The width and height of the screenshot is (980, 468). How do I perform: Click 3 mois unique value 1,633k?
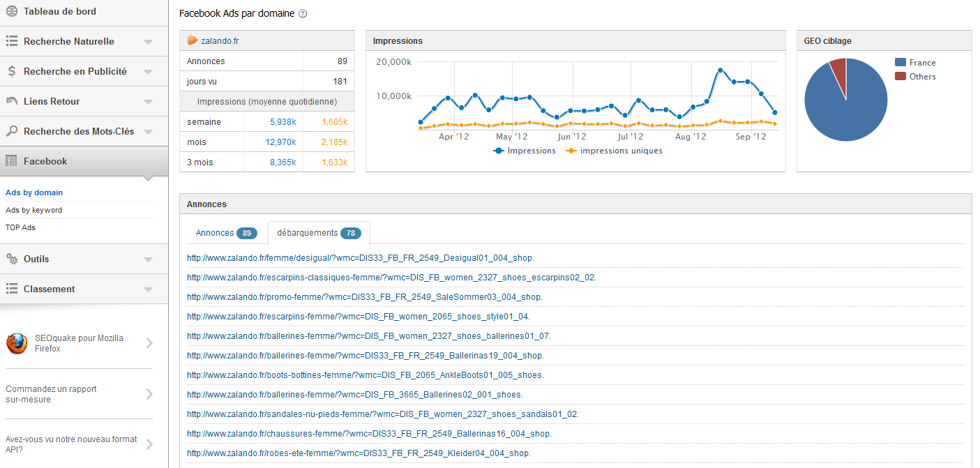pos(334,163)
